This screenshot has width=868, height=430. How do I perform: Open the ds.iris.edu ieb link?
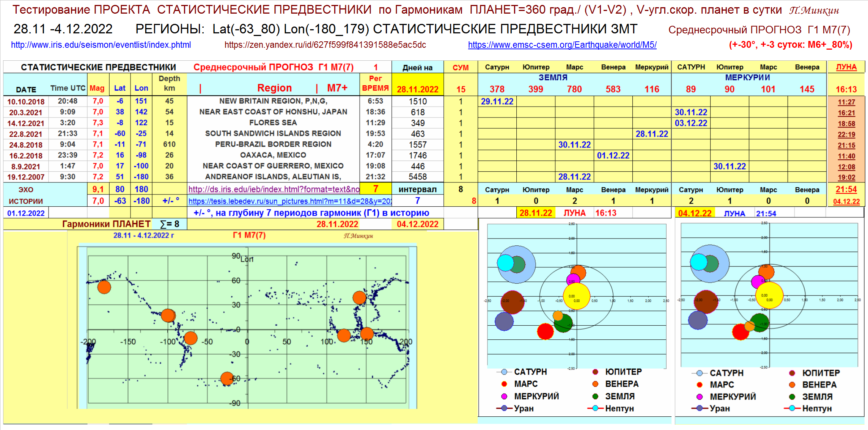(274, 189)
